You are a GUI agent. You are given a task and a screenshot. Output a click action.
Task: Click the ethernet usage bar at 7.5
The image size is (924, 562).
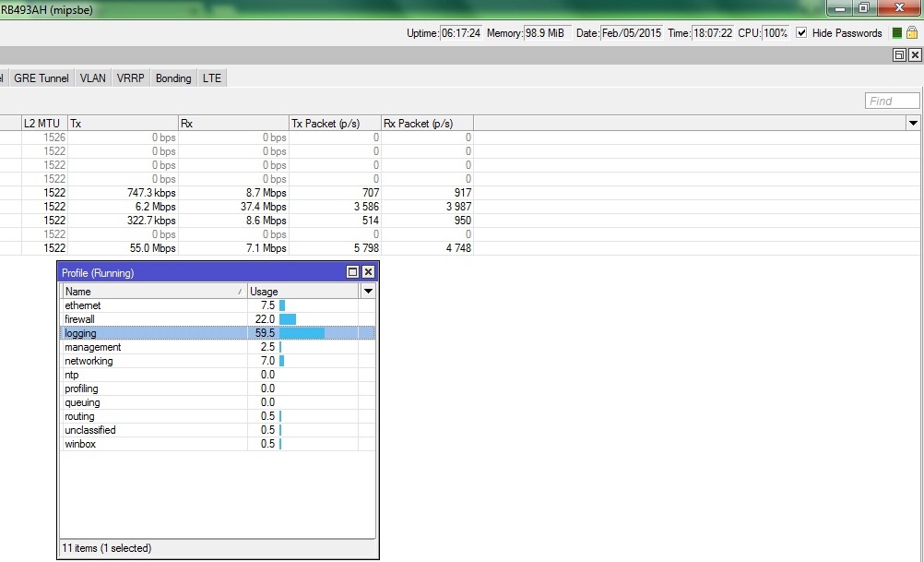[x=282, y=305]
